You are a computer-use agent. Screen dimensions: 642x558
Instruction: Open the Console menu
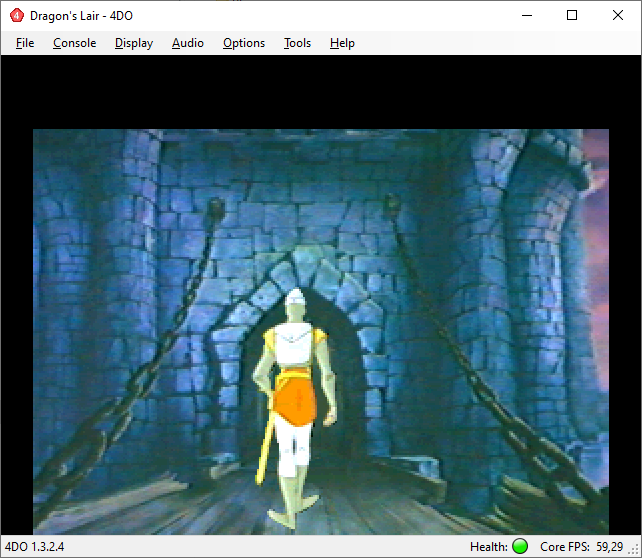click(x=75, y=43)
